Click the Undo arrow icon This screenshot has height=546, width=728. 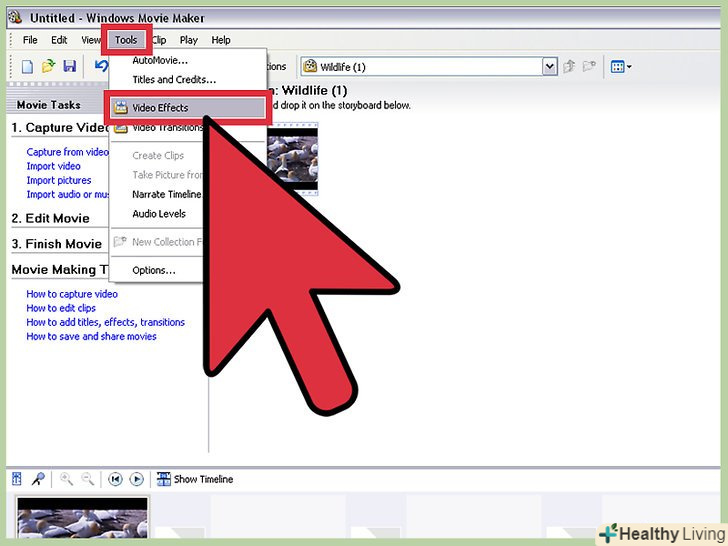point(101,66)
